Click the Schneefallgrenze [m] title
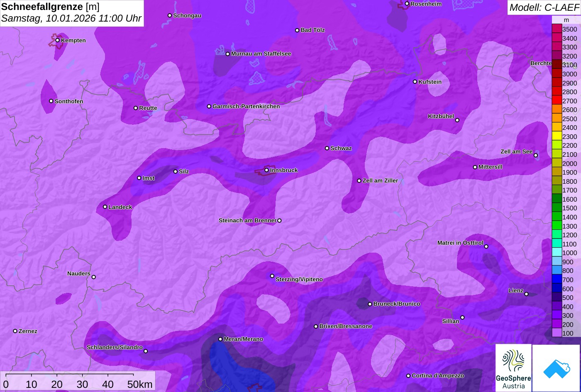Viewport: 581px width, 392px height. tap(50, 7)
